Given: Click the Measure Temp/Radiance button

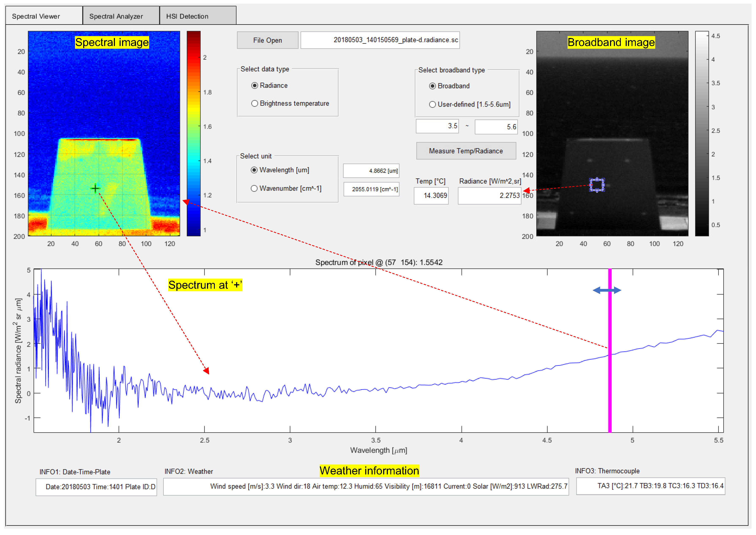Looking at the screenshot, I should [466, 151].
